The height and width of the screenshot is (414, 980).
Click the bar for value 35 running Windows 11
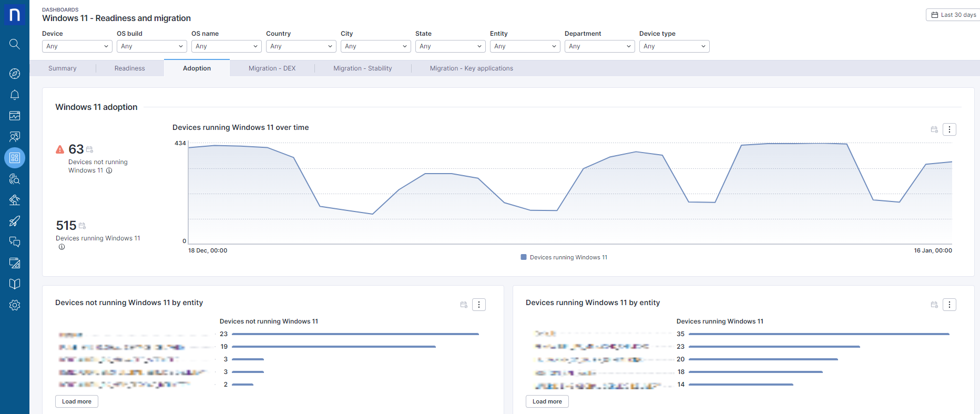[x=819, y=334]
